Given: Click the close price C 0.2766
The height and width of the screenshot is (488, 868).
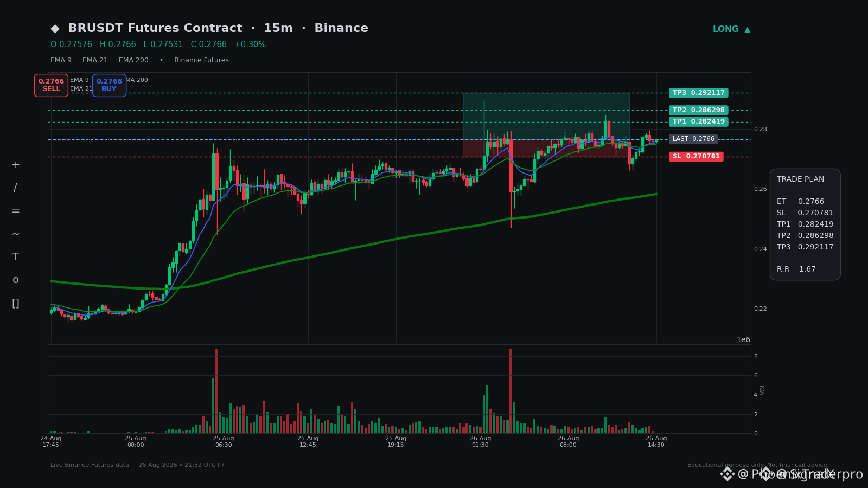Looking at the screenshot, I should (209, 44).
